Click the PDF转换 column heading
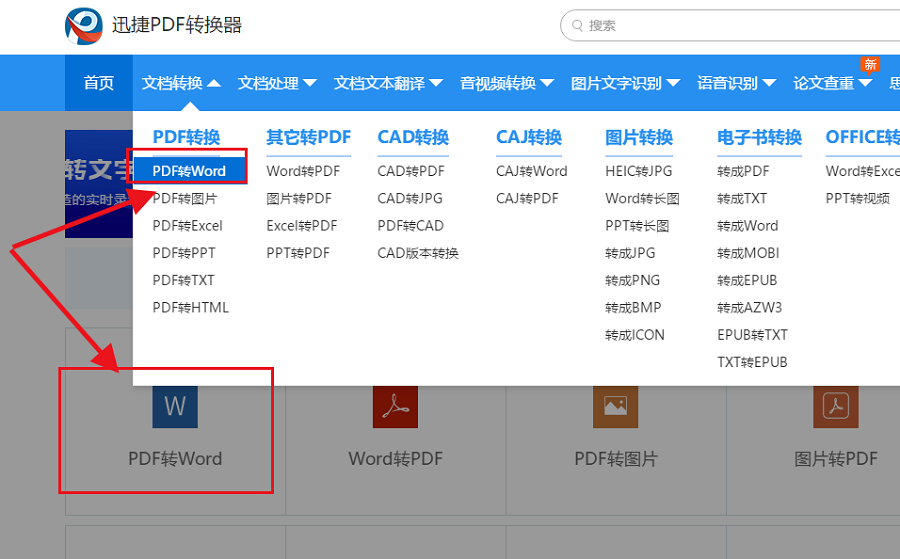Viewport: 900px width, 559px height. click(x=186, y=138)
